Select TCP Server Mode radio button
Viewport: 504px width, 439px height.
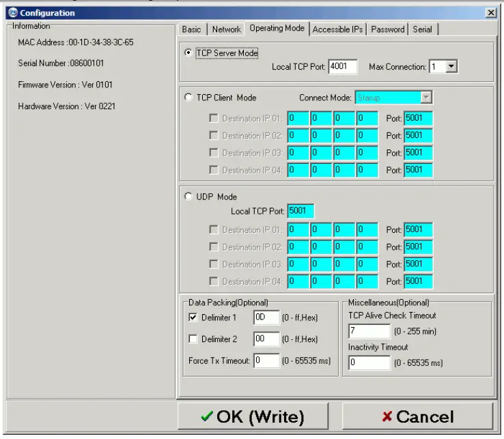[188, 53]
